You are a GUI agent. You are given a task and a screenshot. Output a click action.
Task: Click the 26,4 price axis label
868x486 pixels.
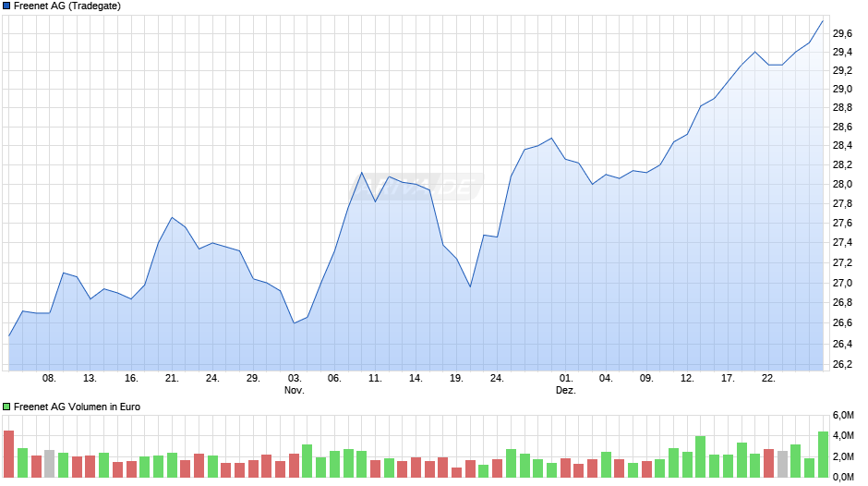click(x=842, y=344)
